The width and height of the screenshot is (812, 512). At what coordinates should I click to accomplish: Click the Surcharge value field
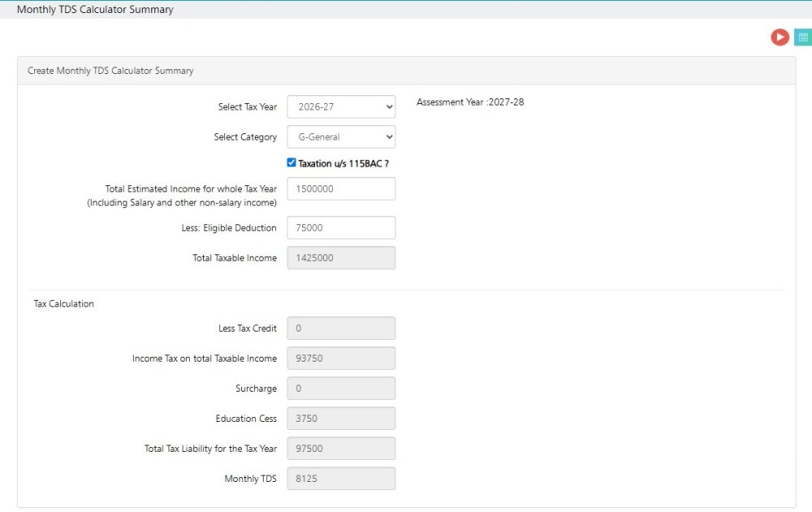point(341,388)
